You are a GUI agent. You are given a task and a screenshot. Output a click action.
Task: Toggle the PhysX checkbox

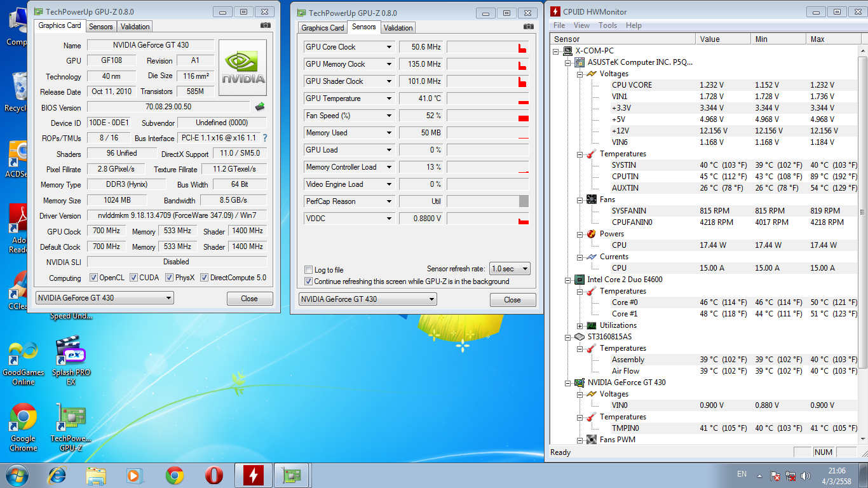170,278
